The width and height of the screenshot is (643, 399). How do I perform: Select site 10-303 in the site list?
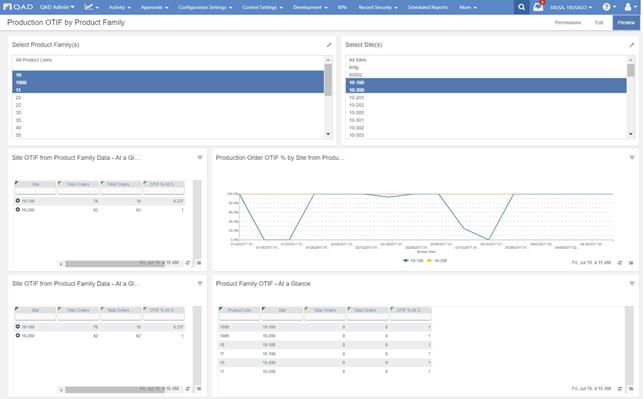click(486, 135)
